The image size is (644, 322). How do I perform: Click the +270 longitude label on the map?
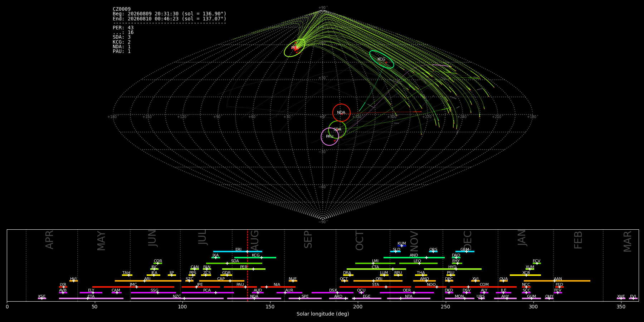point(427,117)
